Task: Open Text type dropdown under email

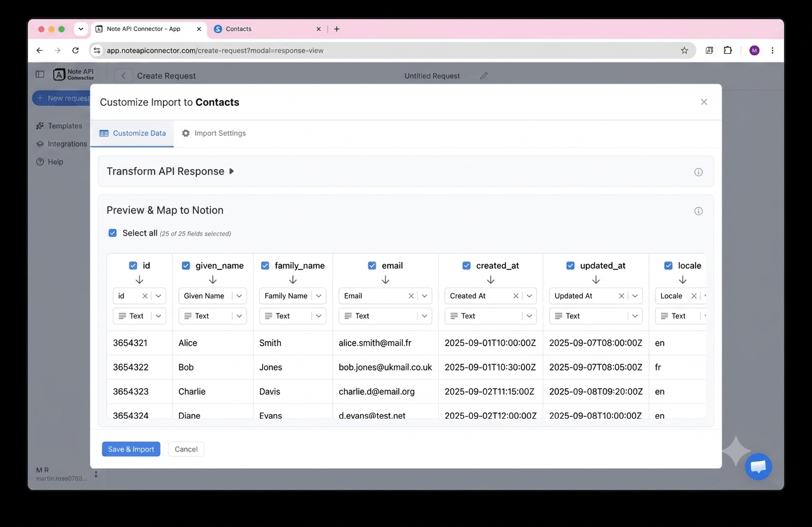Action: point(385,316)
